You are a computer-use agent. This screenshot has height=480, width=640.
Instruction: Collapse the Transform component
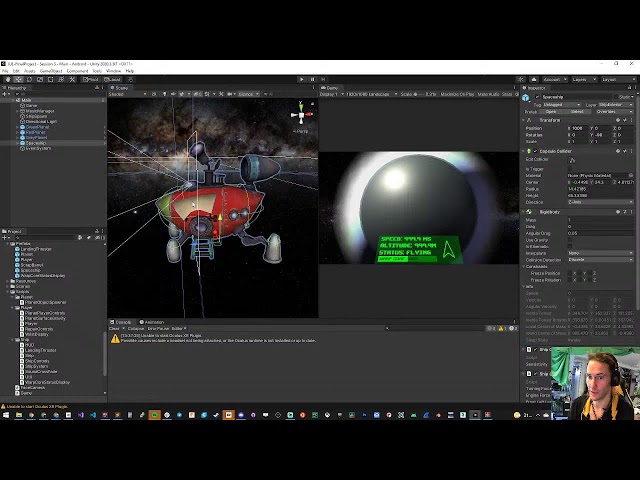[524, 120]
